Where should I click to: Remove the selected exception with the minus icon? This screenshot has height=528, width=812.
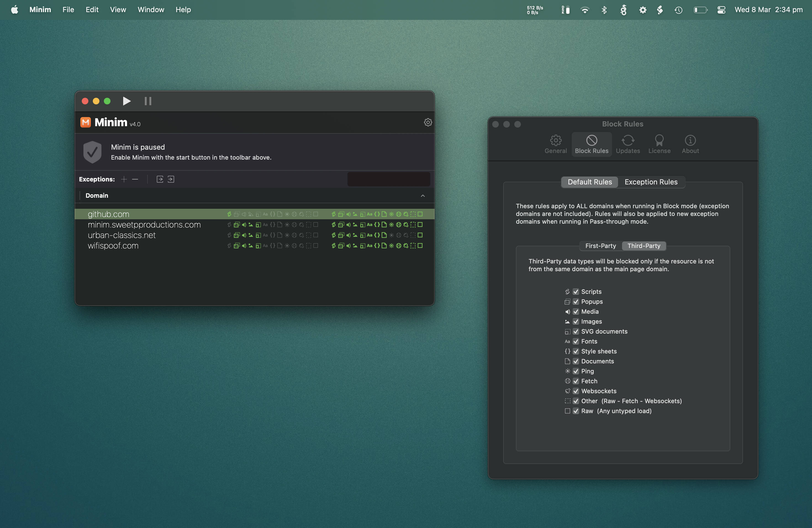click(x=135, y=179)
